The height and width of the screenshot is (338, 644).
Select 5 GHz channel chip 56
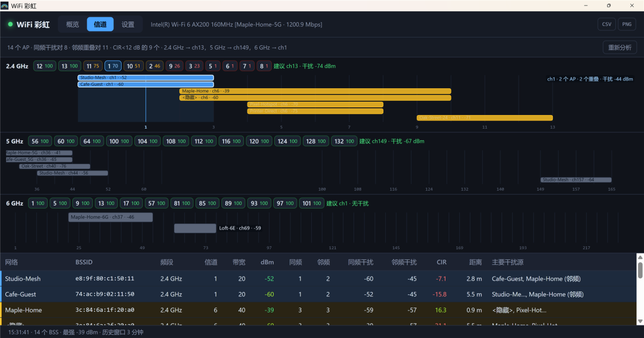click(41, 141)
